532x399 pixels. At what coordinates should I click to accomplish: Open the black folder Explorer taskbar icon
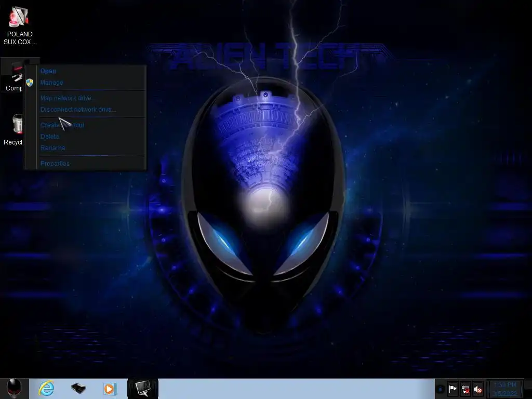click(x=78, y=389)
